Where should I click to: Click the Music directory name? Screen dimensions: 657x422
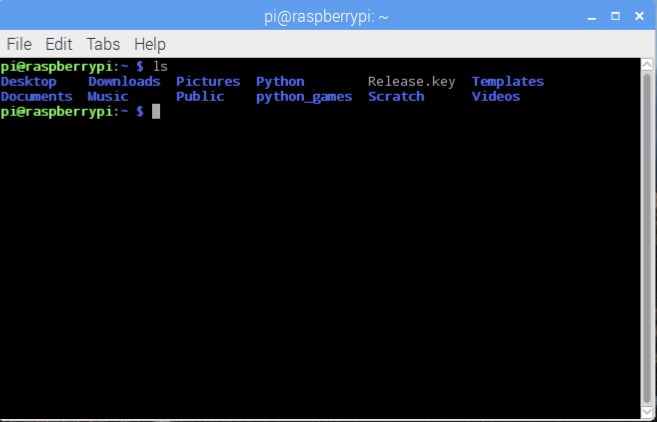point(108,96)
